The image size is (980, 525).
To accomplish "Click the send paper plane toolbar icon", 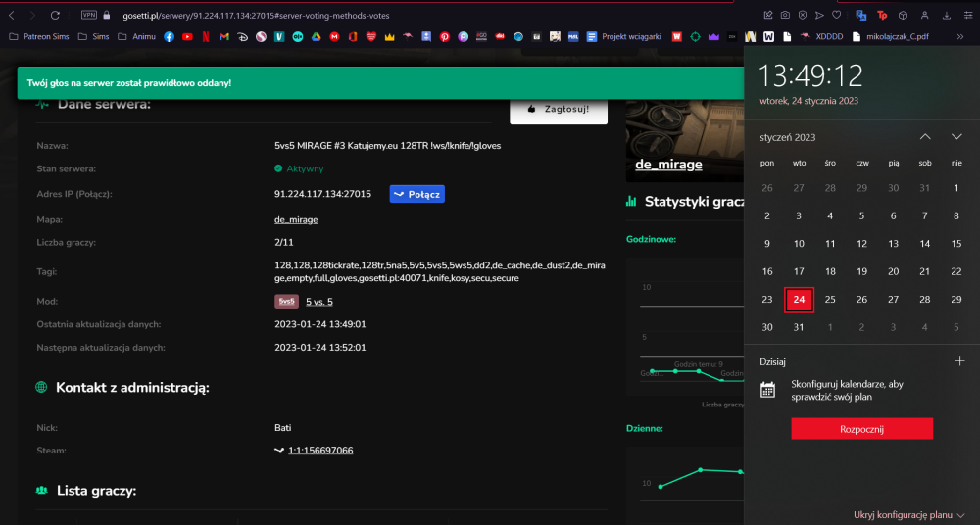I will click(819, 15).
